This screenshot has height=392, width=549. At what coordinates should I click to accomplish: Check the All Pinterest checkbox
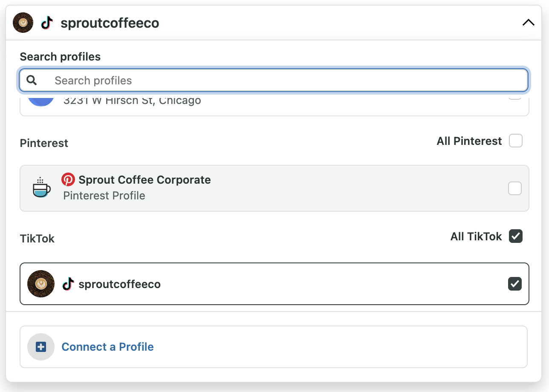(516, 141)
